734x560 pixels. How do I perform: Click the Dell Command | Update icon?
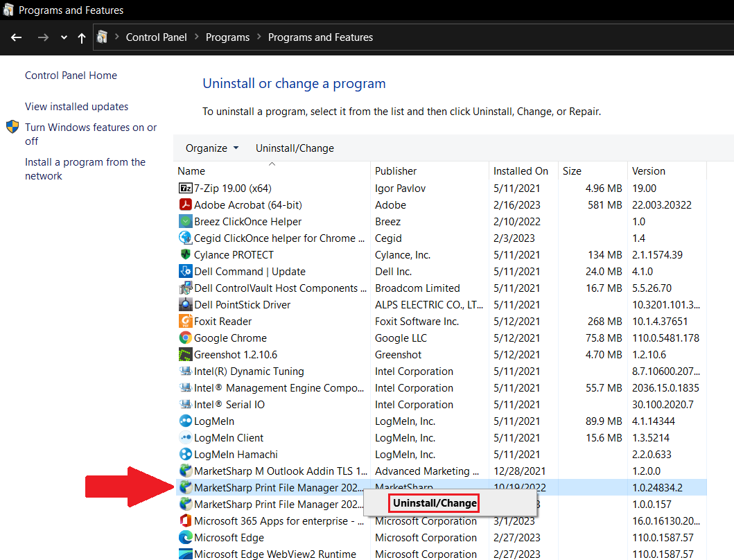click(186, 271)
